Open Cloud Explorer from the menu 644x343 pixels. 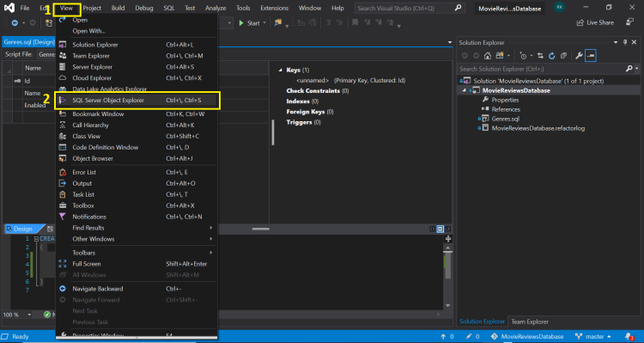(x=137, y=78)
